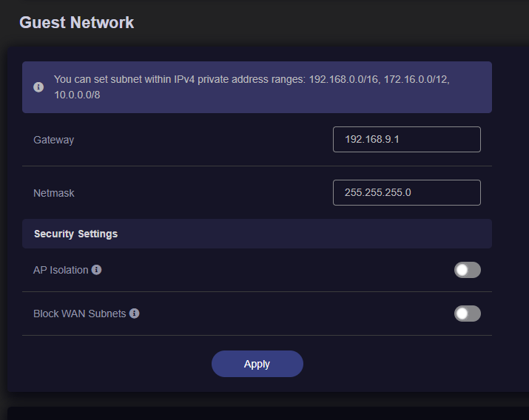This screenshot has height=420, width=529.
Task: Click the 255.255.255.0 netmask value
Action: 377,192
